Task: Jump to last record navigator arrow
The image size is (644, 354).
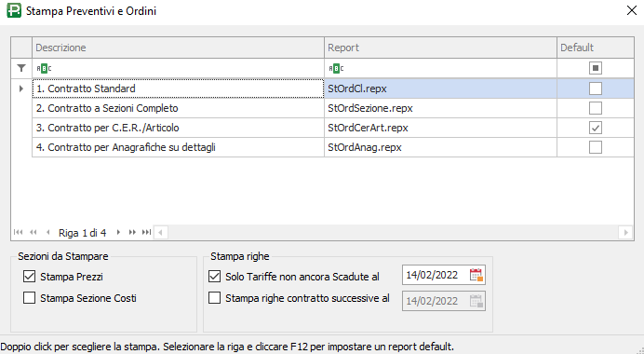Action: click(146, 232)
